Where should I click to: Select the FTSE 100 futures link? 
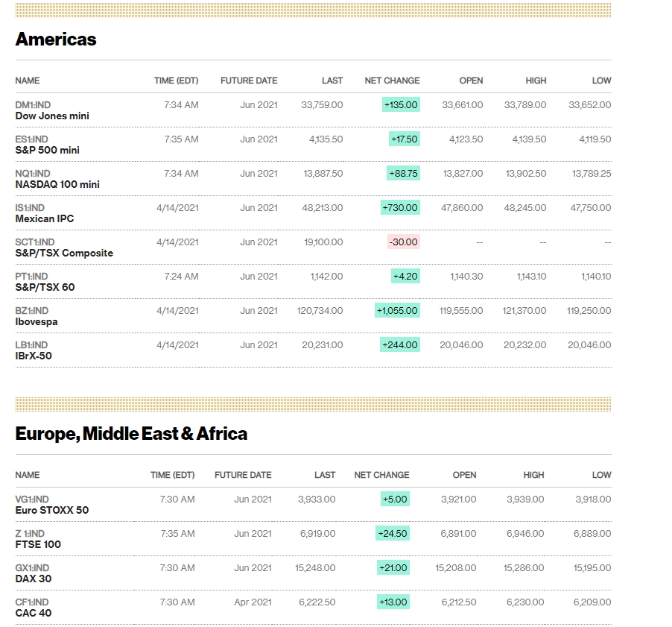point(38,545)
